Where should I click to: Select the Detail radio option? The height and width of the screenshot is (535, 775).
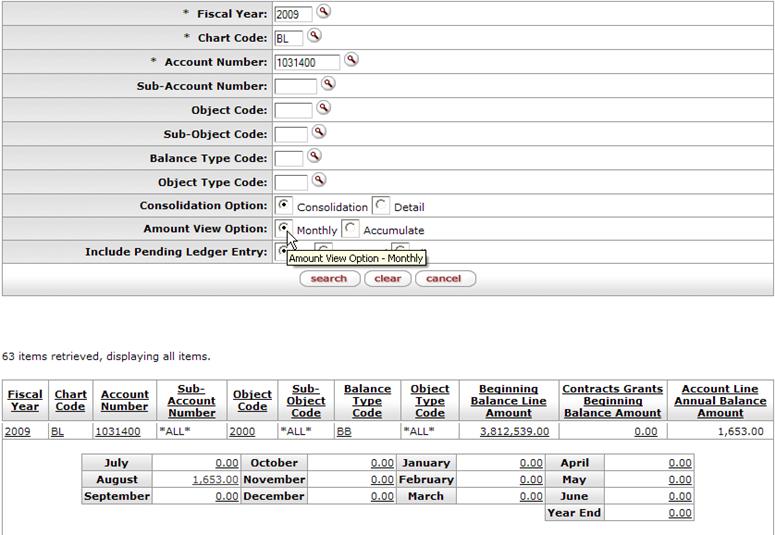coord(381,205)
